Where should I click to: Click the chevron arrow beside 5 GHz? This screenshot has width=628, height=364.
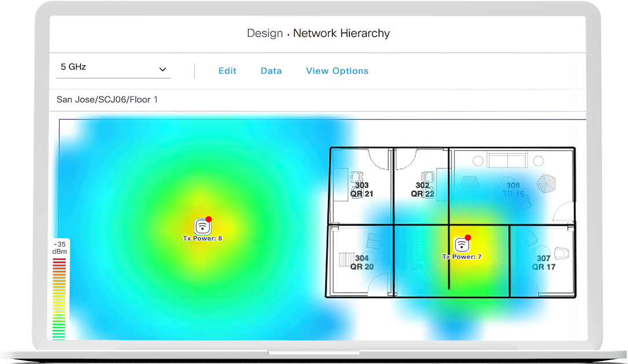162,69
